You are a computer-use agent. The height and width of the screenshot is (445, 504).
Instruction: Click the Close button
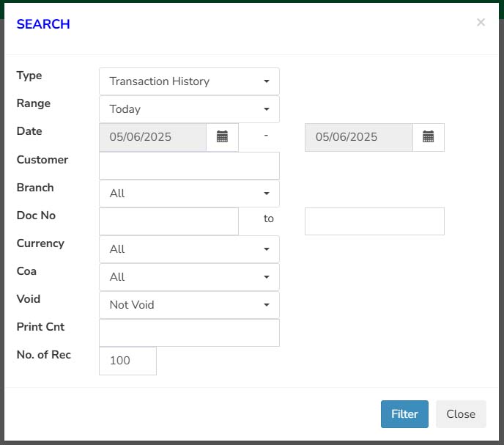point(461,414)
